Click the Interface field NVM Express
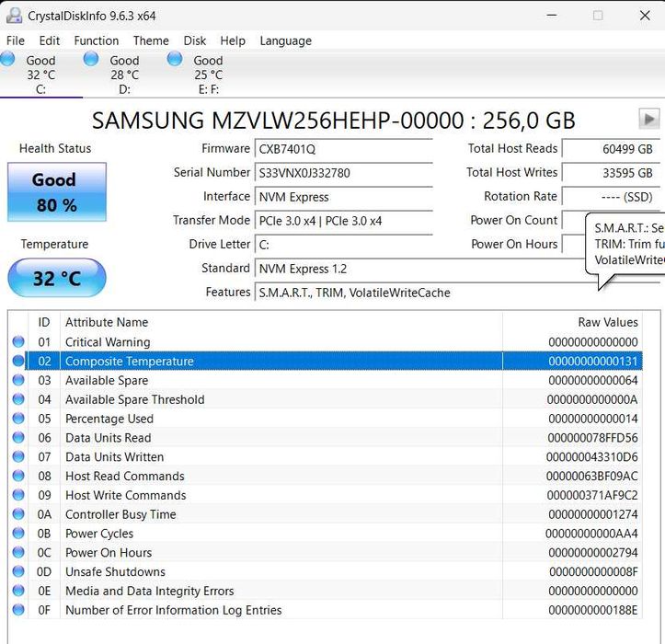 pyautogui.click(x=343, y=197)
